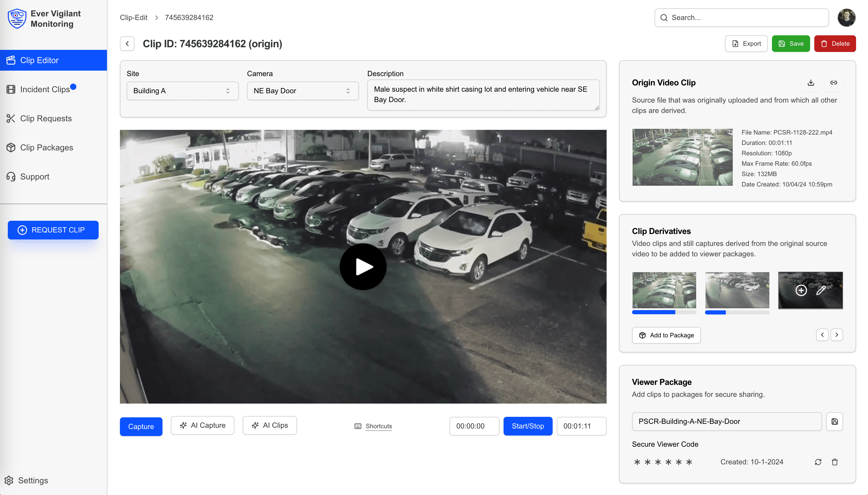
Task: Open Incident Clips in sidebar
Action: pyautogui.click(x=45, y=89)
